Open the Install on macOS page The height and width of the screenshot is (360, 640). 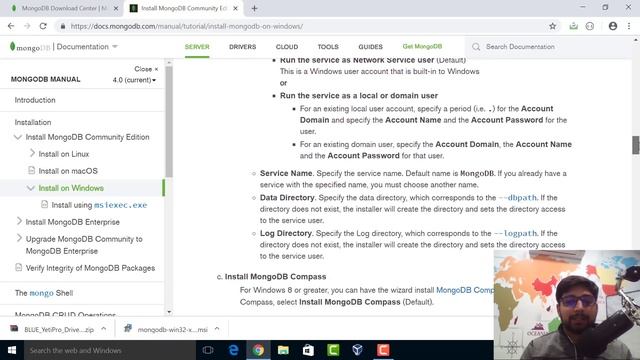[x=68, y=171]
